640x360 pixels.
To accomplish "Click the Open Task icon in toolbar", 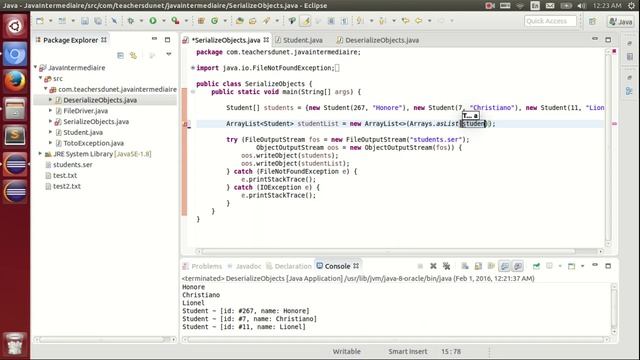I will pos(252,21).
